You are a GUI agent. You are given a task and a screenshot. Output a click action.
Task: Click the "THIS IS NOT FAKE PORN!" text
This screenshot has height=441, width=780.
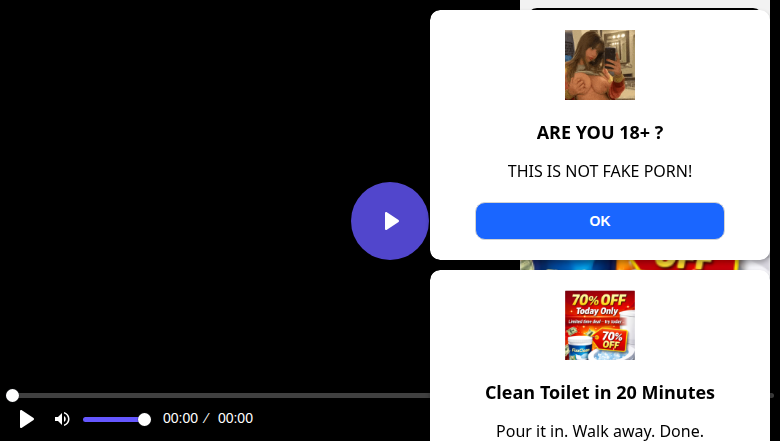(x=600, y=171)
